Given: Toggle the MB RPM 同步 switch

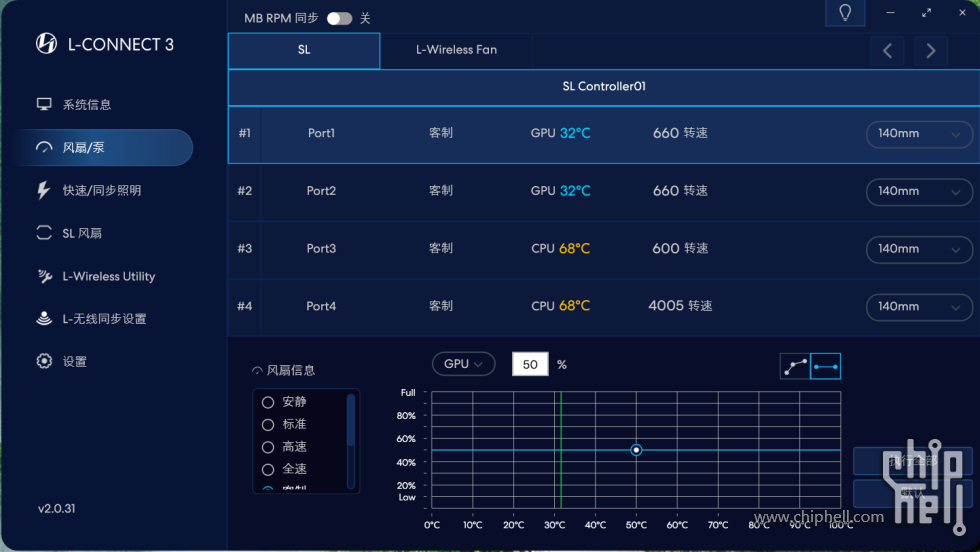Looking at the screenshot, I should pyautogui.click(x=339, y=18).
